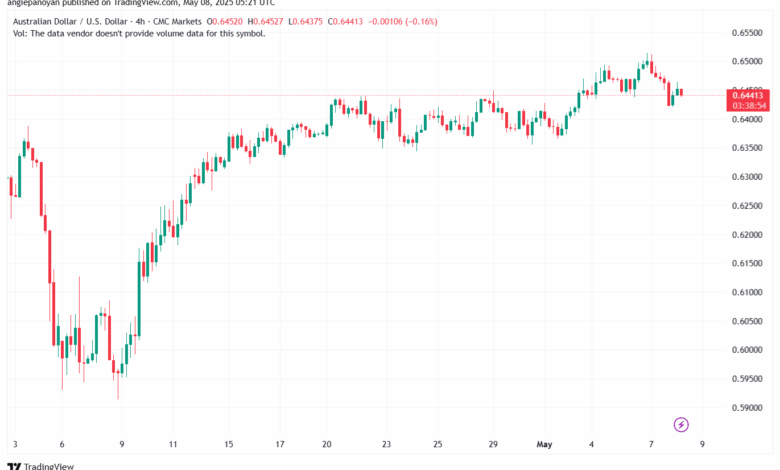Click the 0.62500 price axis label

tap(747, 205)
